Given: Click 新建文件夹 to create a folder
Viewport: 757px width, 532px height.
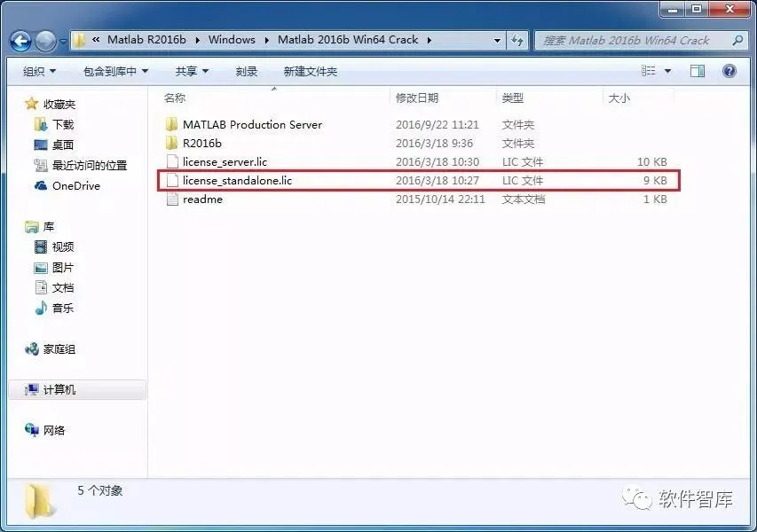Looking at the screenshot, I should coord(310,72).
